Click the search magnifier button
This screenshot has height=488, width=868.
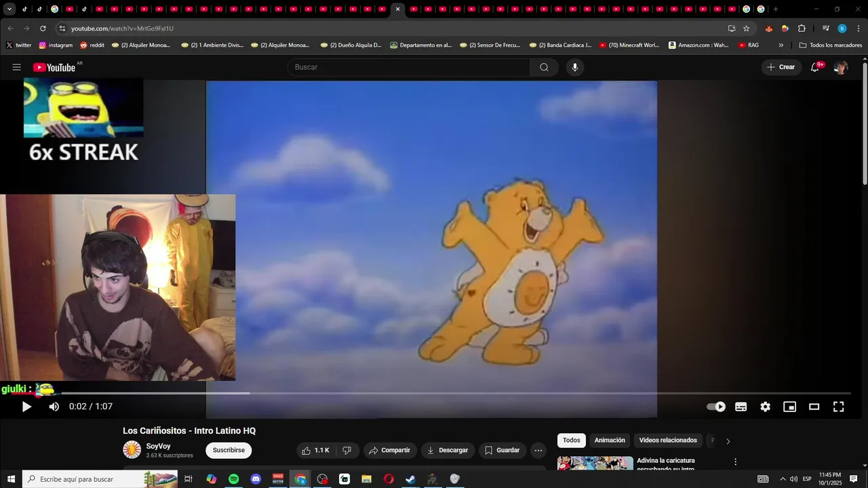click(544, 67)
